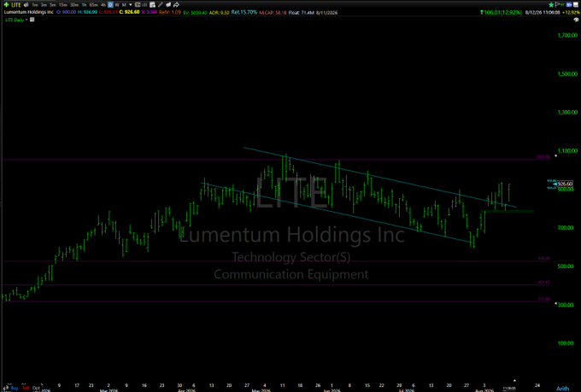The image size is (581, 392).
Task: Click the 300.00 price axis label
Action: click(x=567, y=305)
